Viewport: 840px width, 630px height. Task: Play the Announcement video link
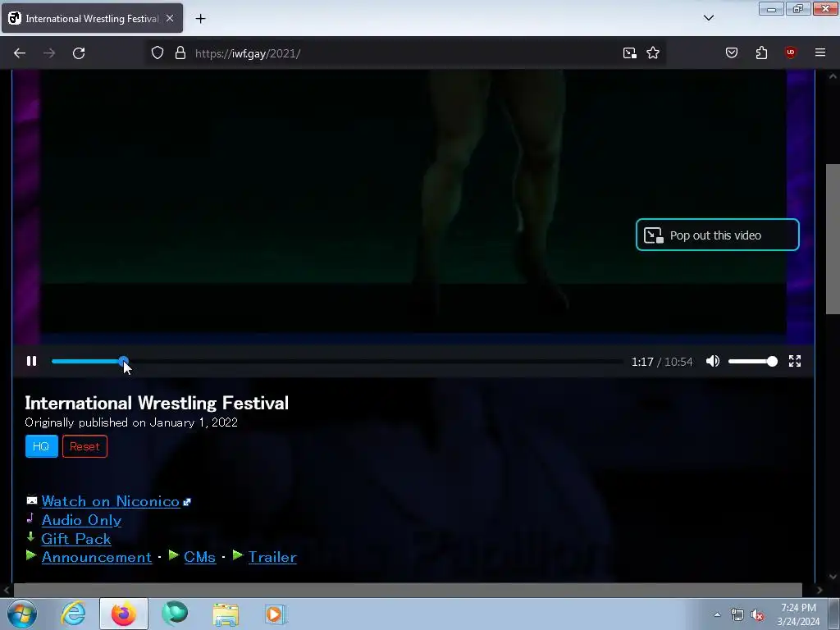(x=97, y=557)
